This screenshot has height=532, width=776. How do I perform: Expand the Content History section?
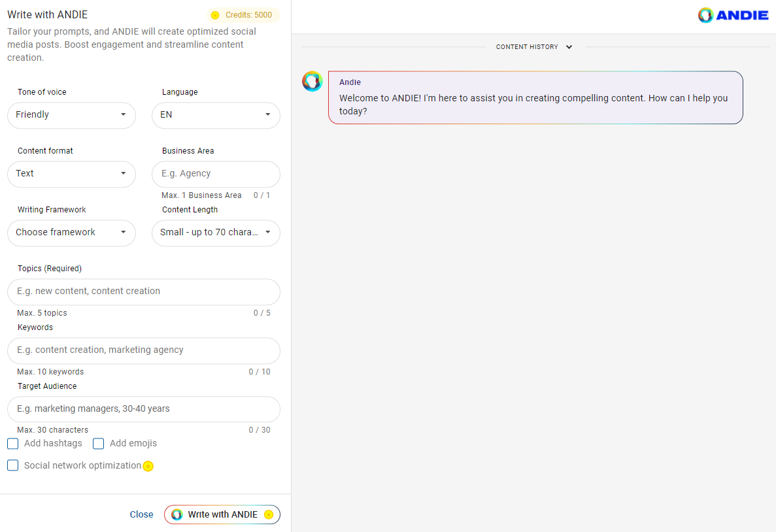pos(534,47)
